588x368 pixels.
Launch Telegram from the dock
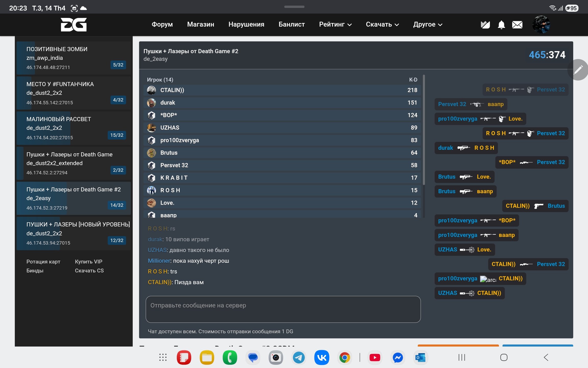coord(299,358)
